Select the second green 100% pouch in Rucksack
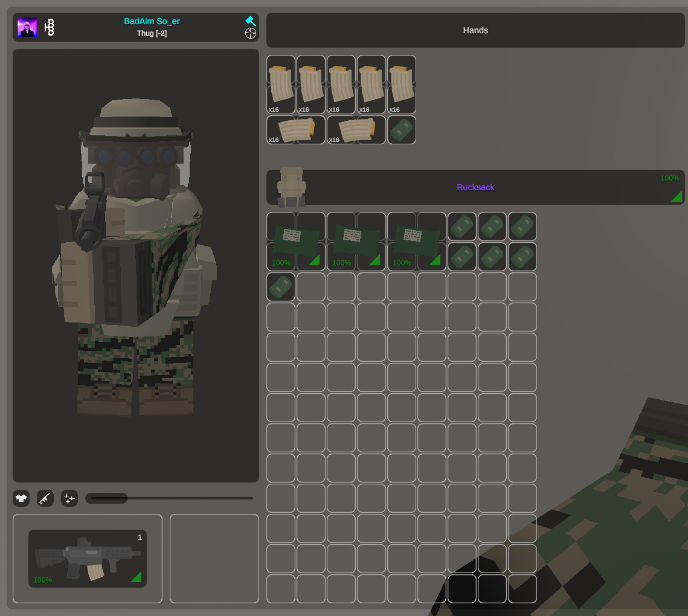This screenshot has height=616, width=688. (x=356, y=242)
